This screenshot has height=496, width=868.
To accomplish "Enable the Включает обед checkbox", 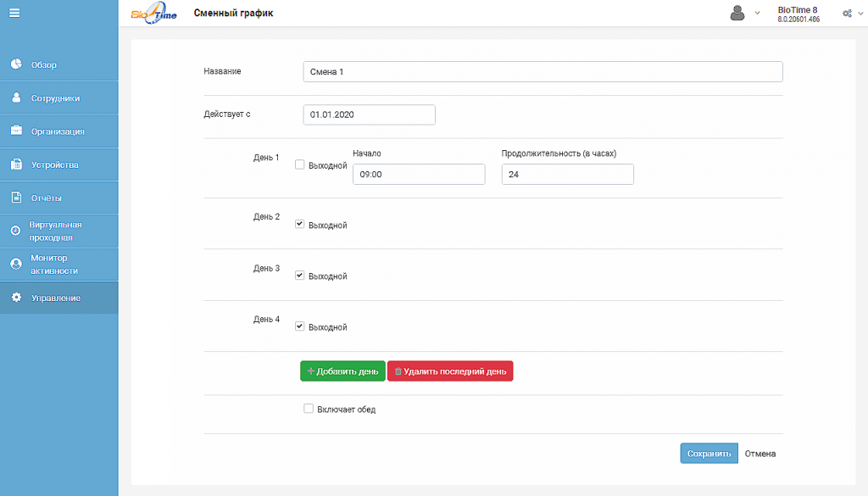I will coord(309,409).
